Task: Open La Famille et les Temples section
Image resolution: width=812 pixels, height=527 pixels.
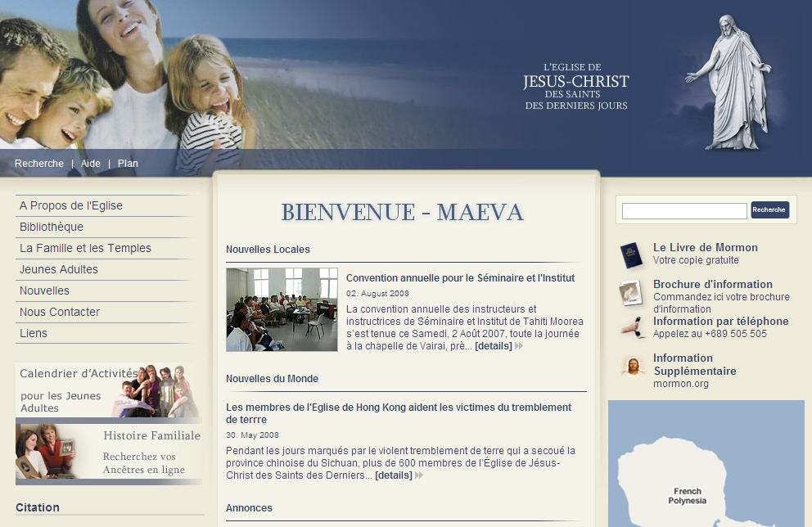Action: 85,248
